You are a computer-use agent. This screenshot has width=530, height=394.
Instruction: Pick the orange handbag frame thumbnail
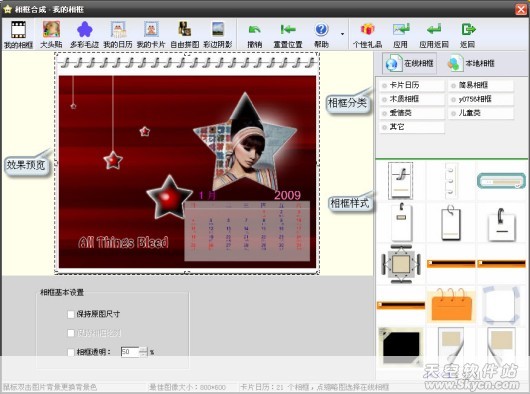[451, 304]
